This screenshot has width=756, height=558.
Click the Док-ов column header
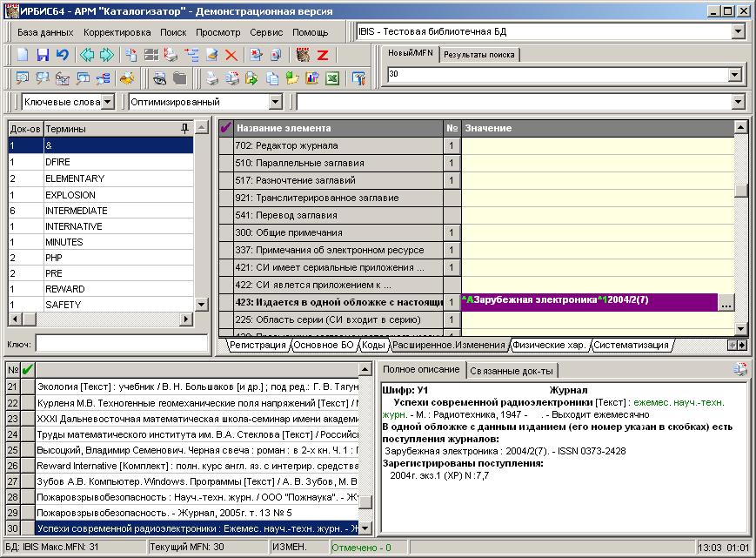coord(25,129)
